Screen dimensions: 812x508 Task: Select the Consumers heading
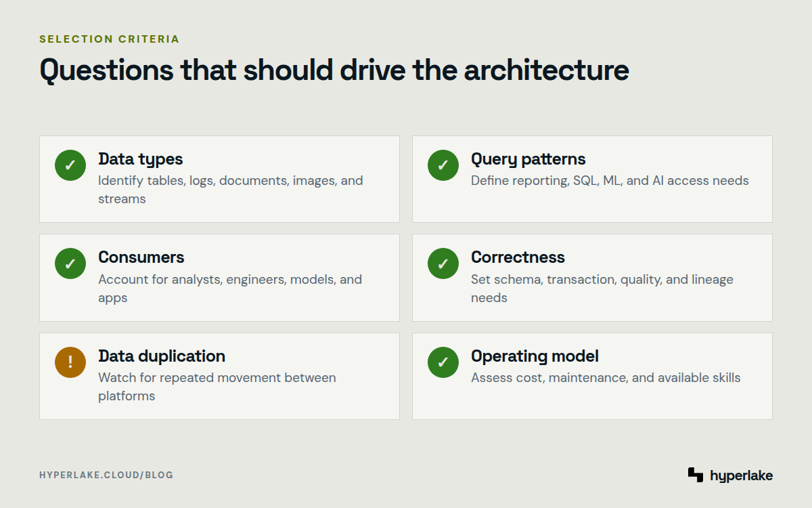coord(141,257)
